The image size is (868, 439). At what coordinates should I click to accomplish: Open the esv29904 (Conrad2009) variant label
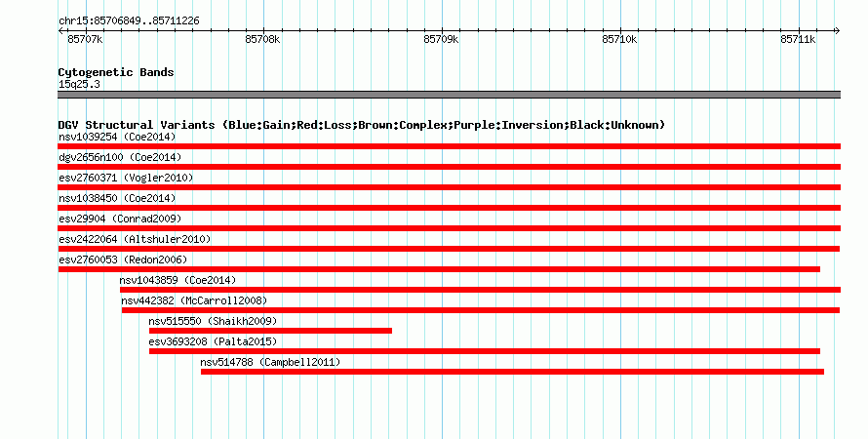[x=120, y=219]
